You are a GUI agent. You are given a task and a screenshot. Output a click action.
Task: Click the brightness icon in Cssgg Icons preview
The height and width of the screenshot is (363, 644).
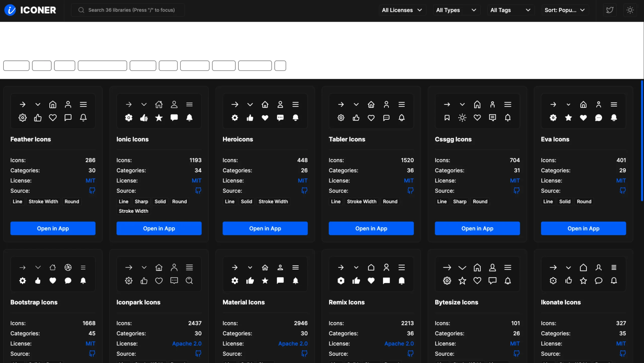462,118
